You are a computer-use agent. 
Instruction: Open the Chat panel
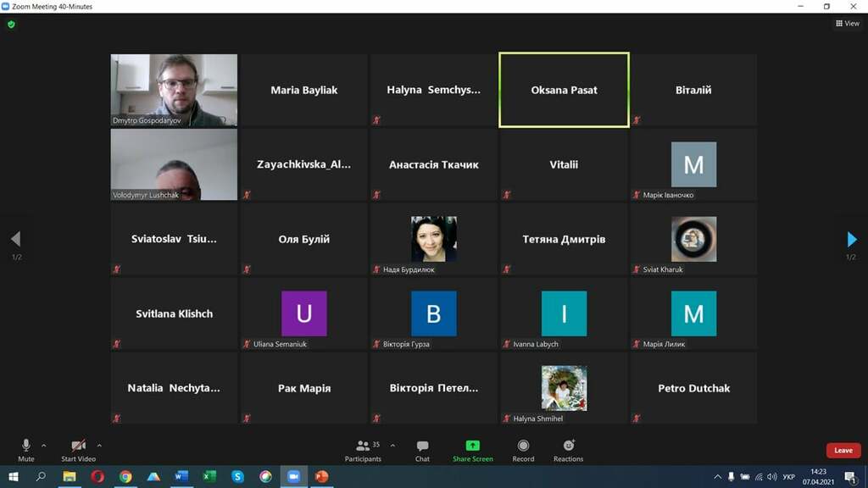422,451
